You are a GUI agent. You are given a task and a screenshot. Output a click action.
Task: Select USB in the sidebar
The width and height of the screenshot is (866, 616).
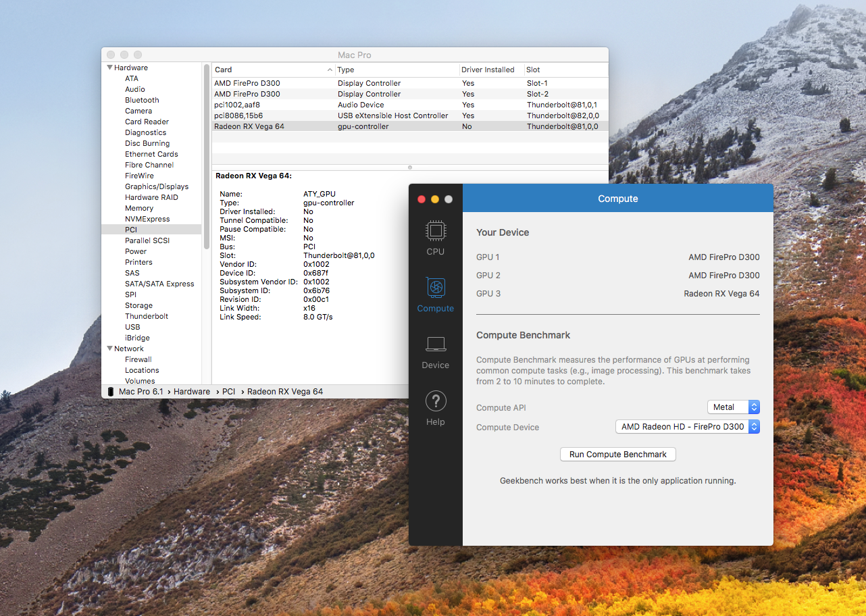pyautogui.click(x=132, y=327)
